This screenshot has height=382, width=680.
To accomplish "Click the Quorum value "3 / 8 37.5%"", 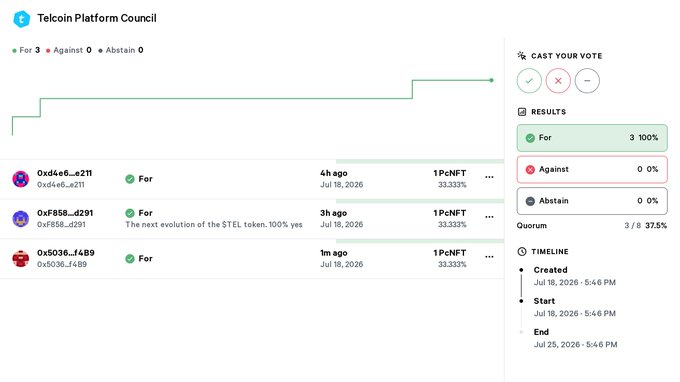I will (645, 225).
